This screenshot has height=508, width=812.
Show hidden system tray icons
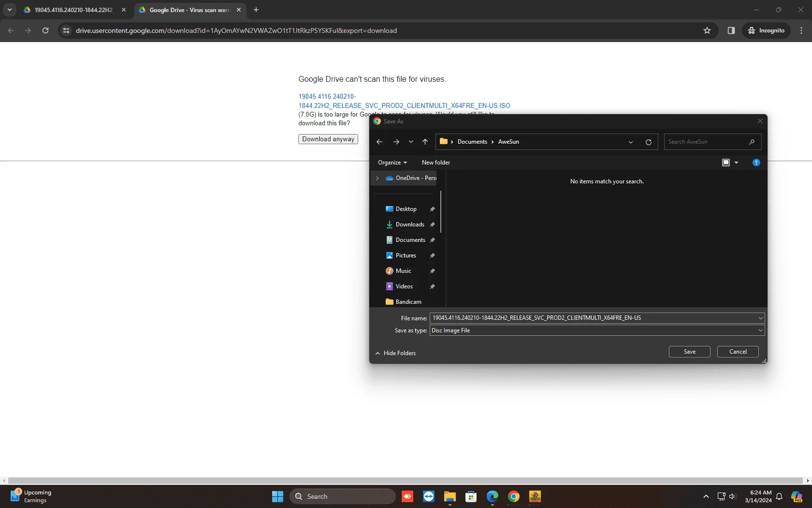point(706,496)
